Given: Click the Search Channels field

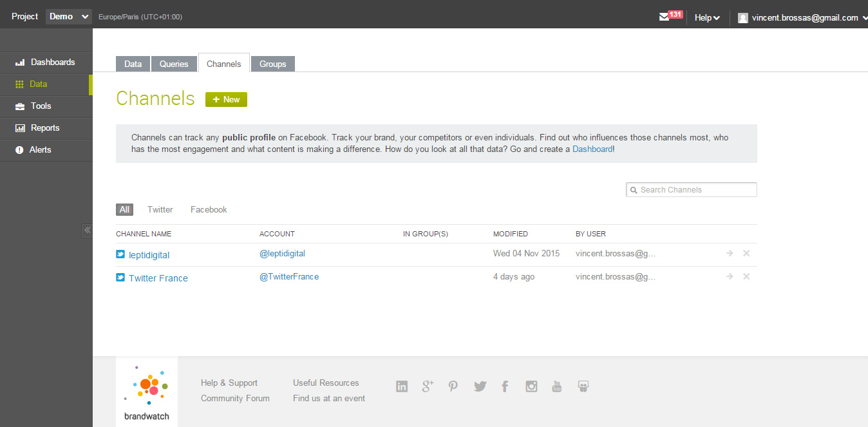Looking at the screenshot, I should [x=692, y=190].
